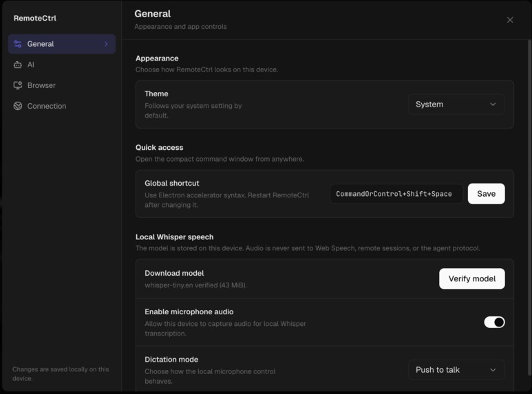The image size is (532, 394).
Task: Click the Quick access heading
Action: point(159,148)
